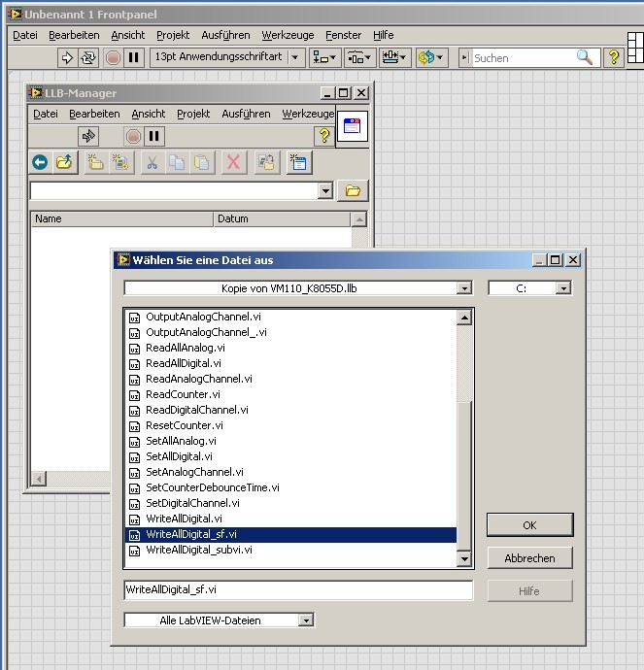
Task: Click the search magnifier icon
Action: (x=585, y=57)
